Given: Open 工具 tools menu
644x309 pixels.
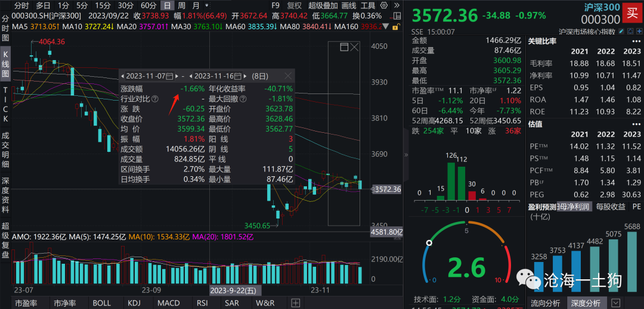Looking at the screenshot, I should pos(368,5).
